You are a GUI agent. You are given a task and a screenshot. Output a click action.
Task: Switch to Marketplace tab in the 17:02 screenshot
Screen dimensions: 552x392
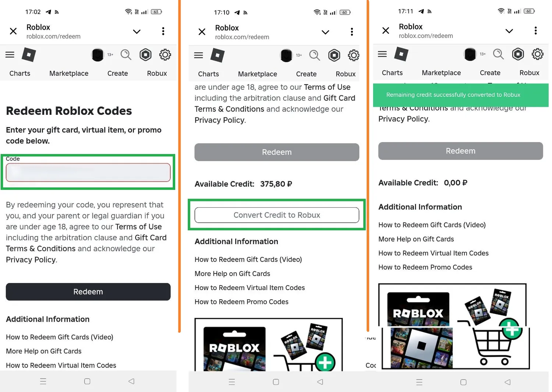click(69, 73)
